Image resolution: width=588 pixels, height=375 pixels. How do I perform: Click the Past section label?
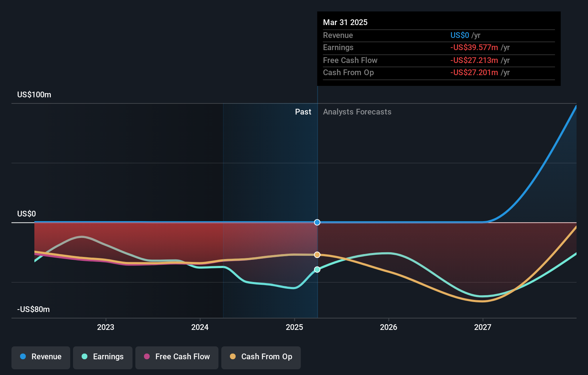click(x=303, y=112)
